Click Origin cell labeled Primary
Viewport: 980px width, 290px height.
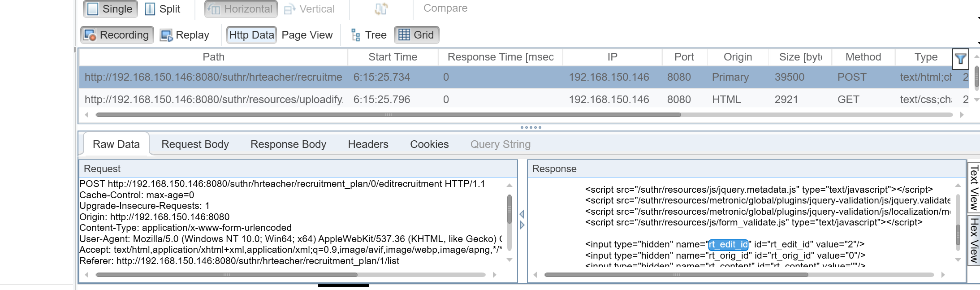click(x=730, y=77)
